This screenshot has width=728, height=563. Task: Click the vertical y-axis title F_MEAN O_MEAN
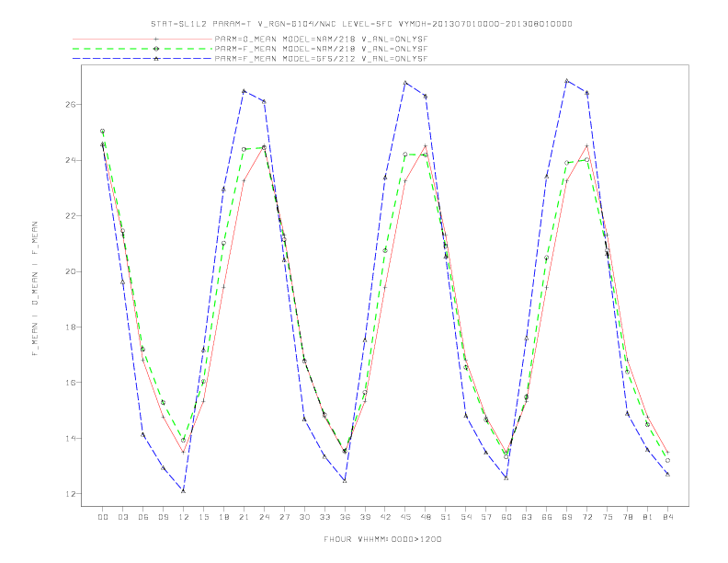click(35, 289)
